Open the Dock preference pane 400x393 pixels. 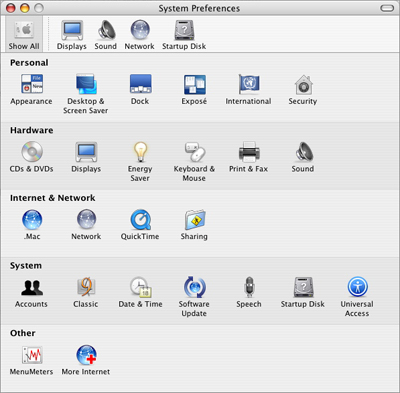click(x=140, y=89)
